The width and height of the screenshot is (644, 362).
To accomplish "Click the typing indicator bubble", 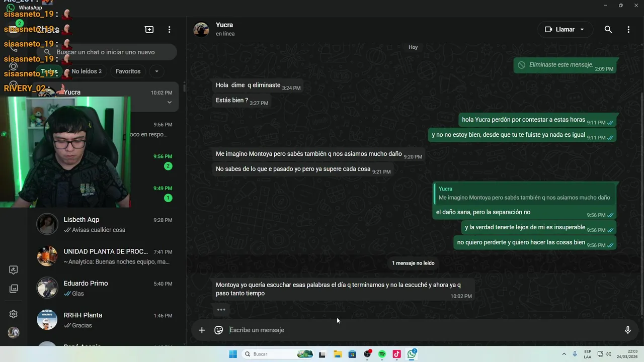I will (x=221, y=310).
